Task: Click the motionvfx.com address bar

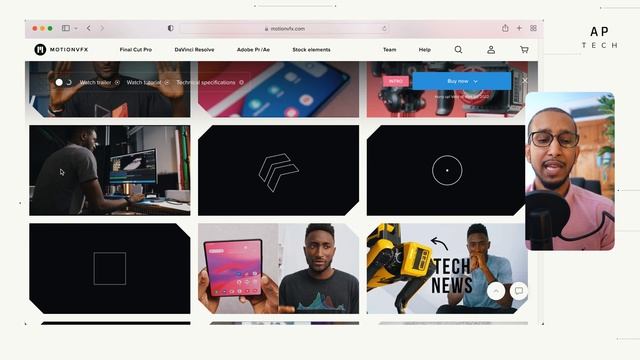Action: point(284,29)
